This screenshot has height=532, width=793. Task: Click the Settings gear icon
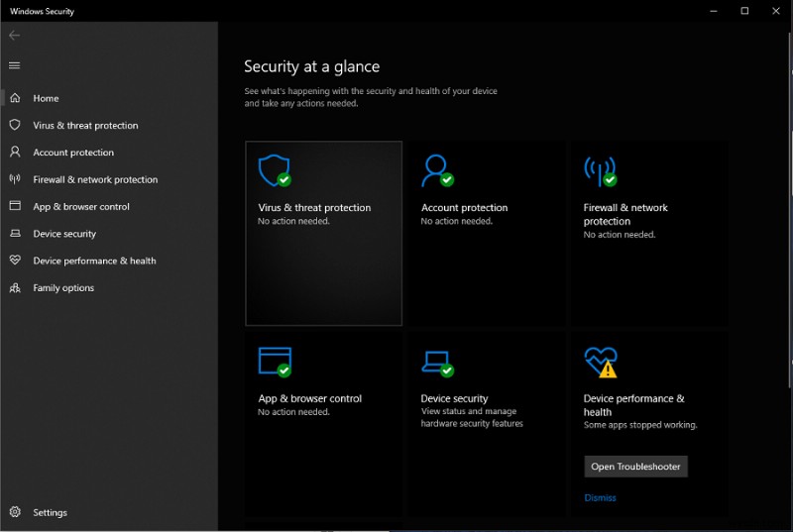click(x=15, y=512)
